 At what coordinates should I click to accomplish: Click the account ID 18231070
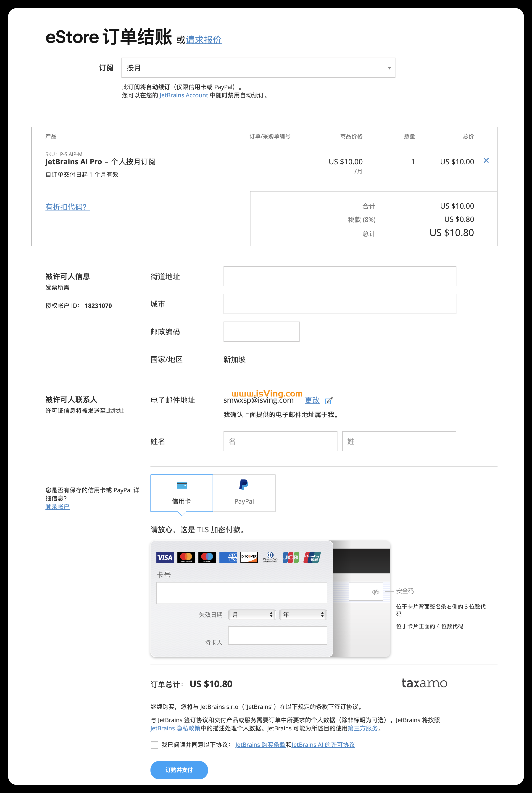98,306
